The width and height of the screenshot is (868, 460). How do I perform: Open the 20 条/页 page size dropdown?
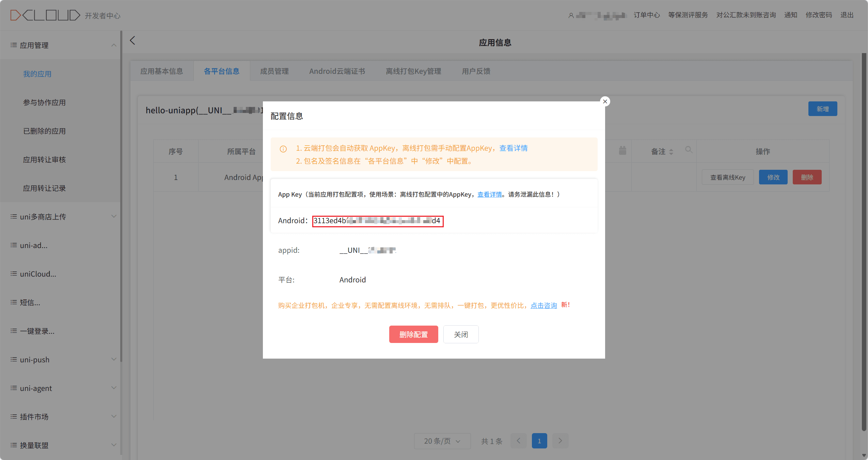[x=442, y=441]
